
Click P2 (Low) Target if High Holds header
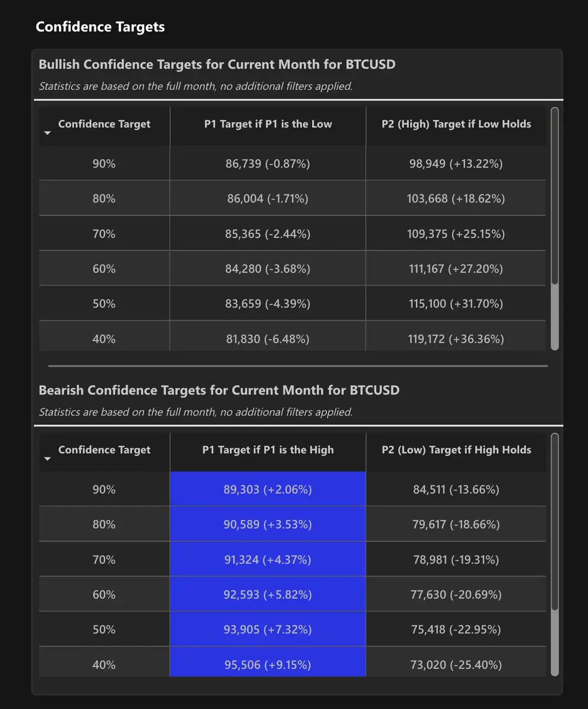pos(456,450)
